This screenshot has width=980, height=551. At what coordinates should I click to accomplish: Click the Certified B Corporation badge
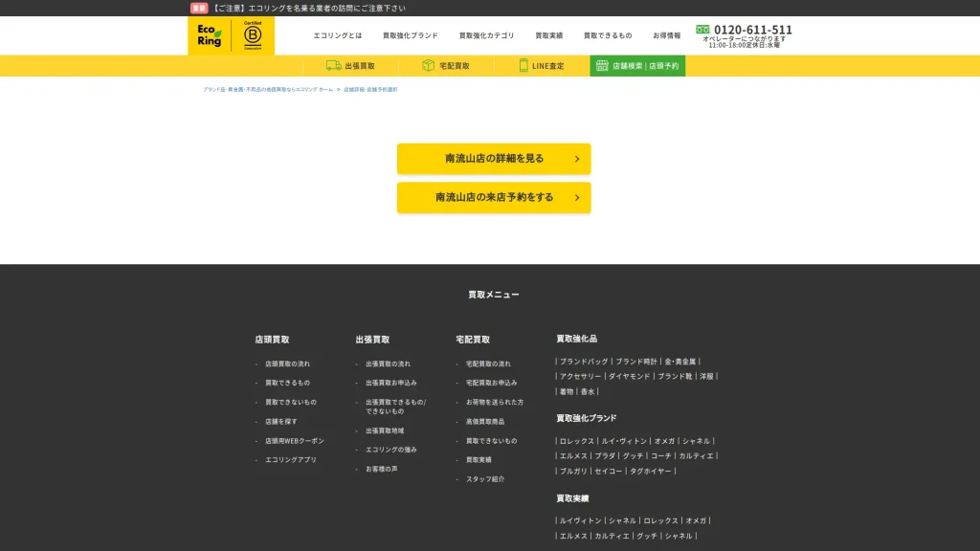(x=253, y=36)
